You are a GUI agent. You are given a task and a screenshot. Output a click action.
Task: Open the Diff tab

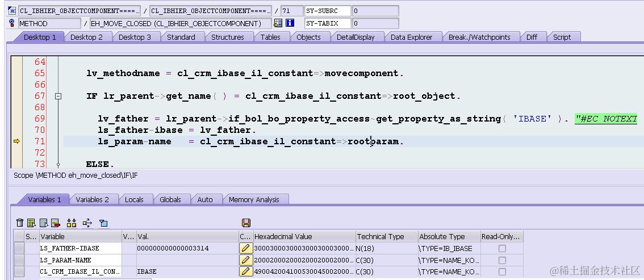click(532, 37)
